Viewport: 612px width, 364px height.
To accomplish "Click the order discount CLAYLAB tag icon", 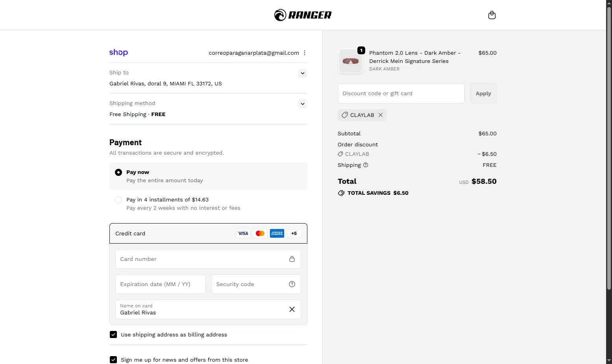I will [x=340, y=154].
